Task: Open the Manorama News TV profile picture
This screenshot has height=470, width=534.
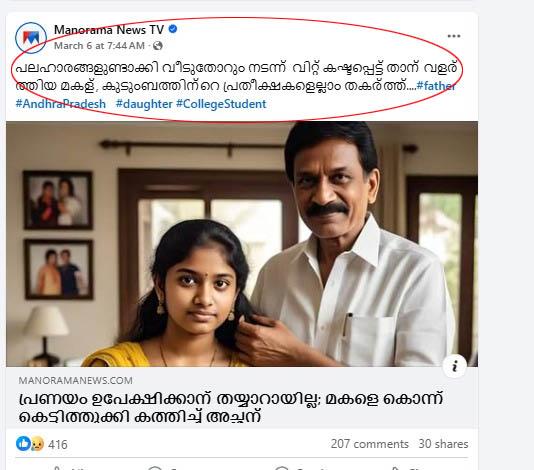Action: tap(31, 38)
